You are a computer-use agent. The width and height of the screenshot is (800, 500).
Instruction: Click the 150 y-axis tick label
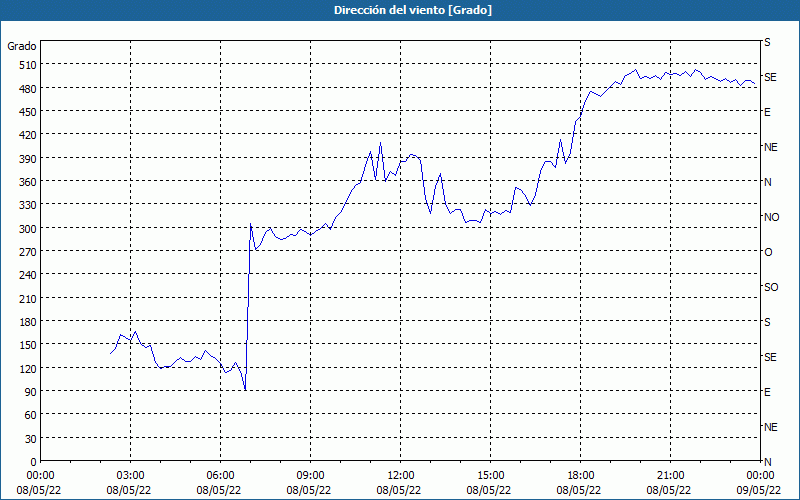(x=28, y=345)
